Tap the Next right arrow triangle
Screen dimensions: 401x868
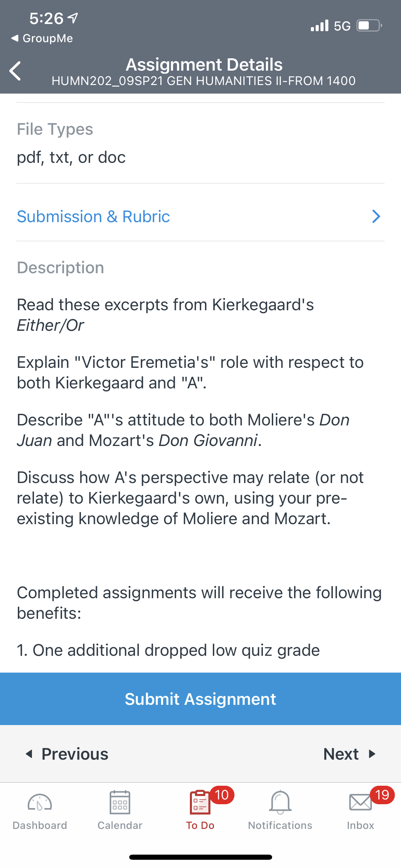pos(372,754)
